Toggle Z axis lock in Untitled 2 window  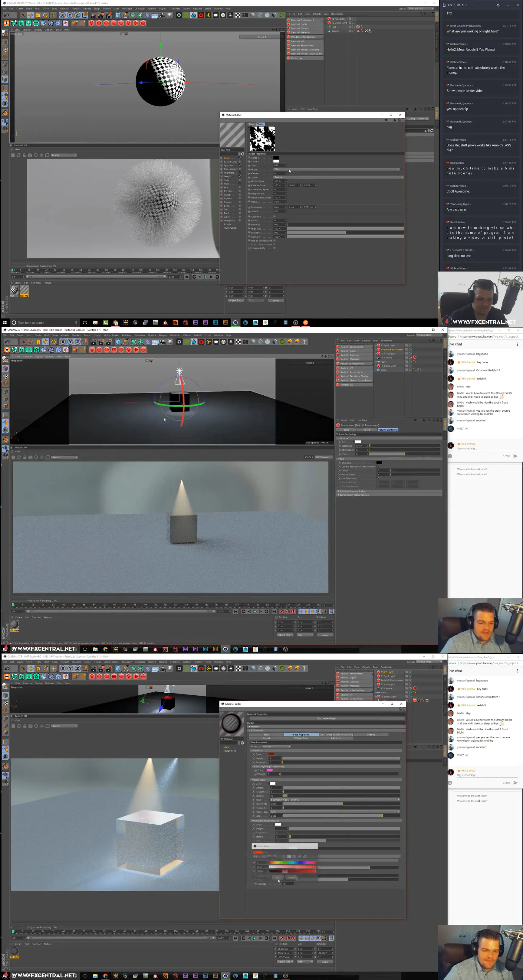pyautogui.click(x=77, y=15)
